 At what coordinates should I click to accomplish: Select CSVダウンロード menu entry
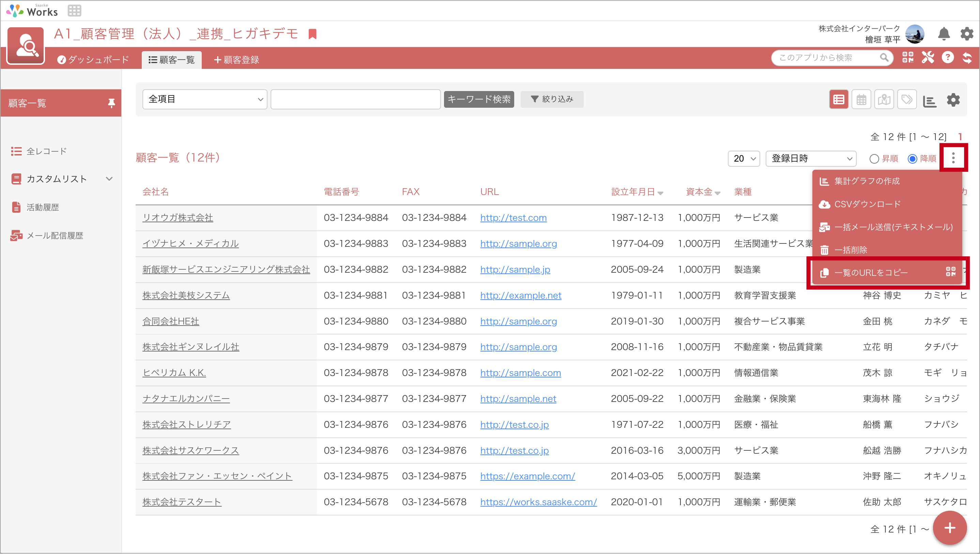click(887, 204)
